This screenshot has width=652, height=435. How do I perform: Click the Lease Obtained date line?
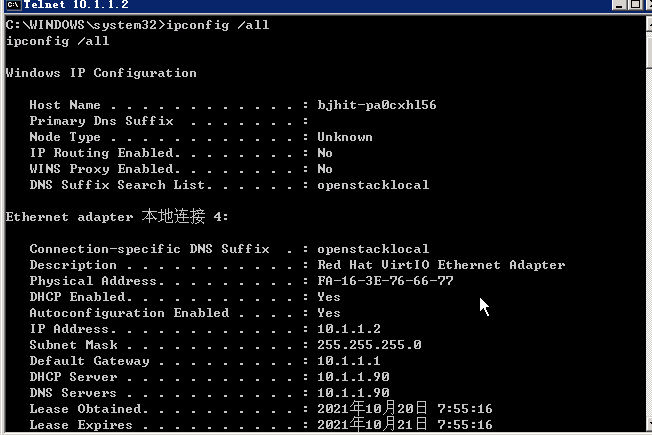261,409
